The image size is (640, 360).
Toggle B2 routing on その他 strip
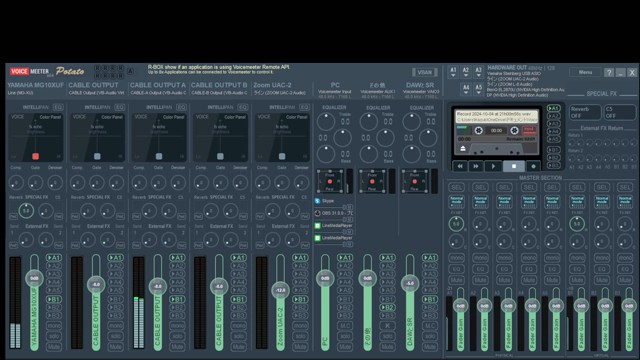click(x=387, y=307)
